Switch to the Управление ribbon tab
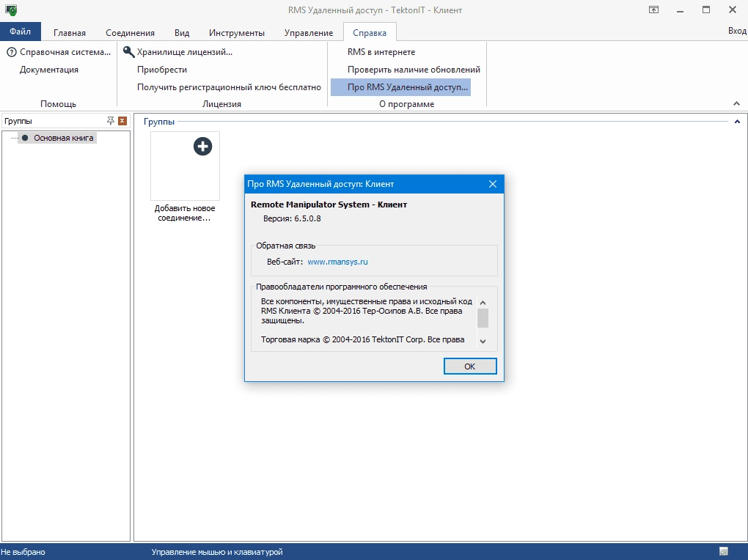Viewport: 748px width, 560px height. tap(309, 33)
